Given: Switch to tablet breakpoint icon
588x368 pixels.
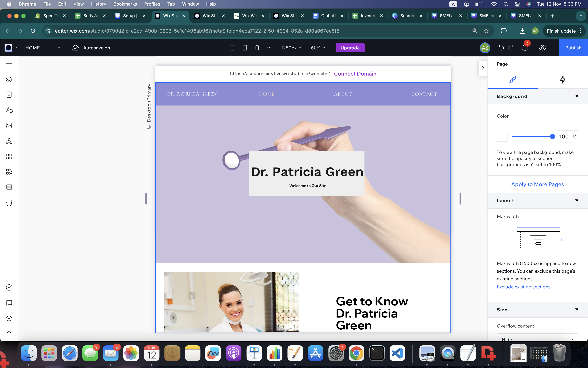Looking at the screenshot, I should click(x=245, y=48).
